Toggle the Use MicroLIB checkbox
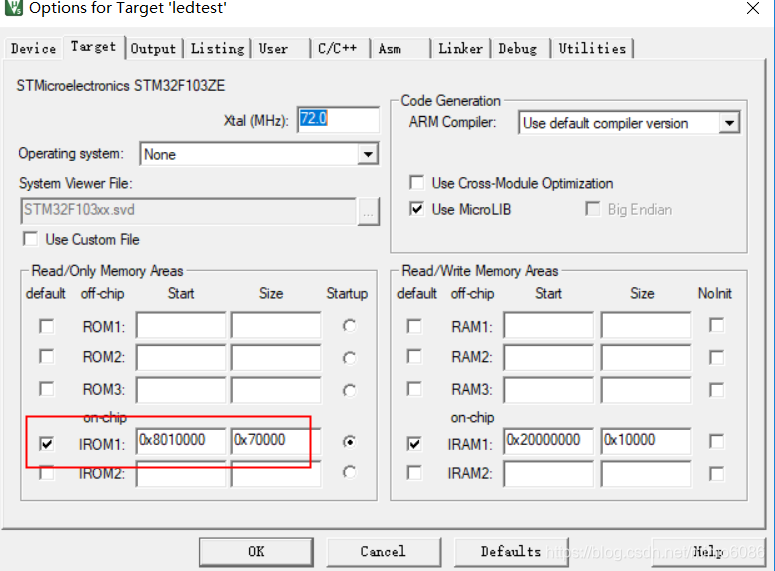This screenshot has height=571, width=775. click(x=417, y=209)
